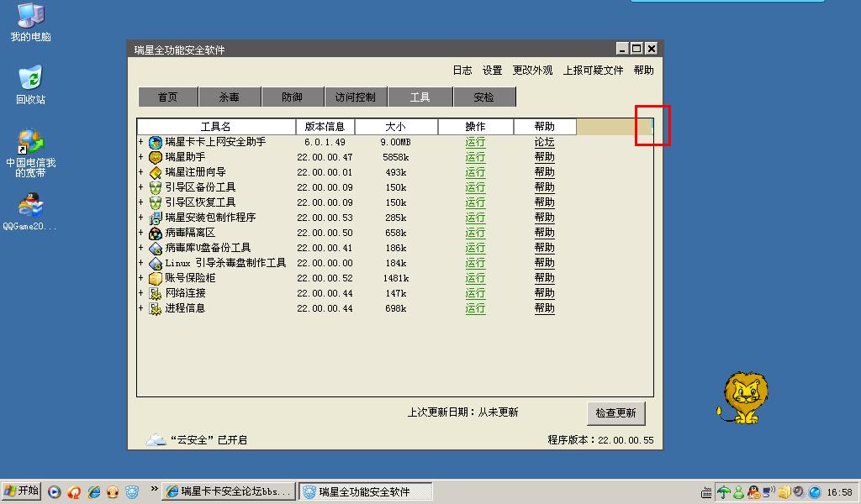
Task: Open the 论坛 link
Action: click(544, 142)
